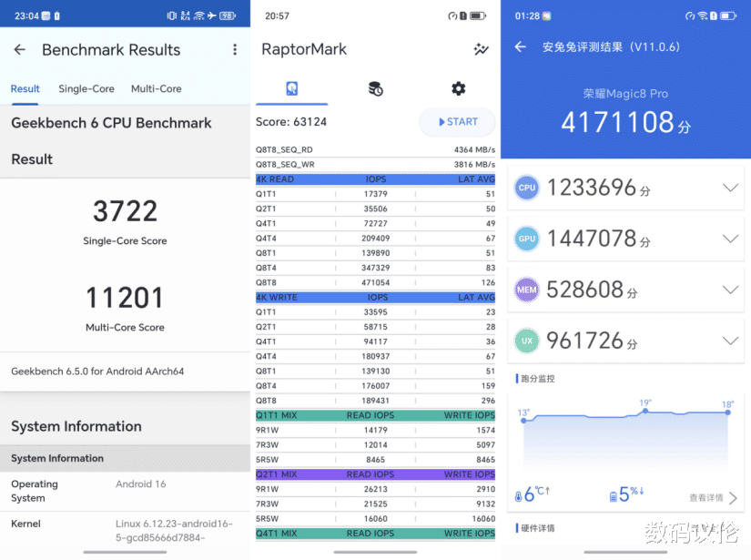Open the RaptorMark benchmark tab icon
751x560 pixels.
[291, 88]
